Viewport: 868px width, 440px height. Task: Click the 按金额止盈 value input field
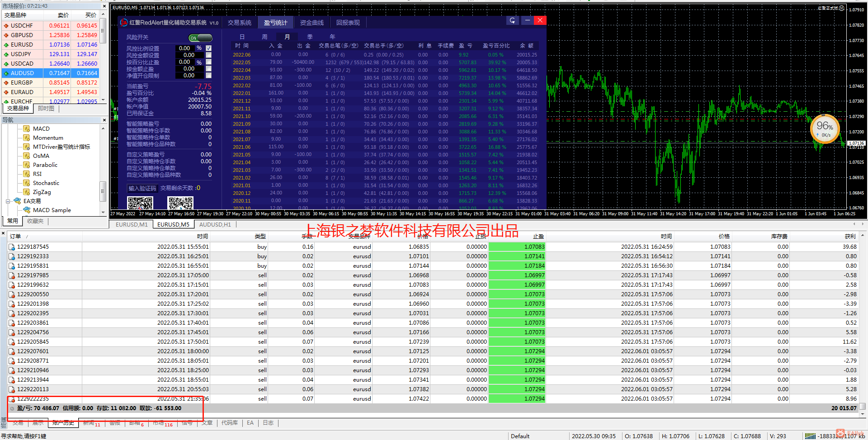click(x=189, y=69)
